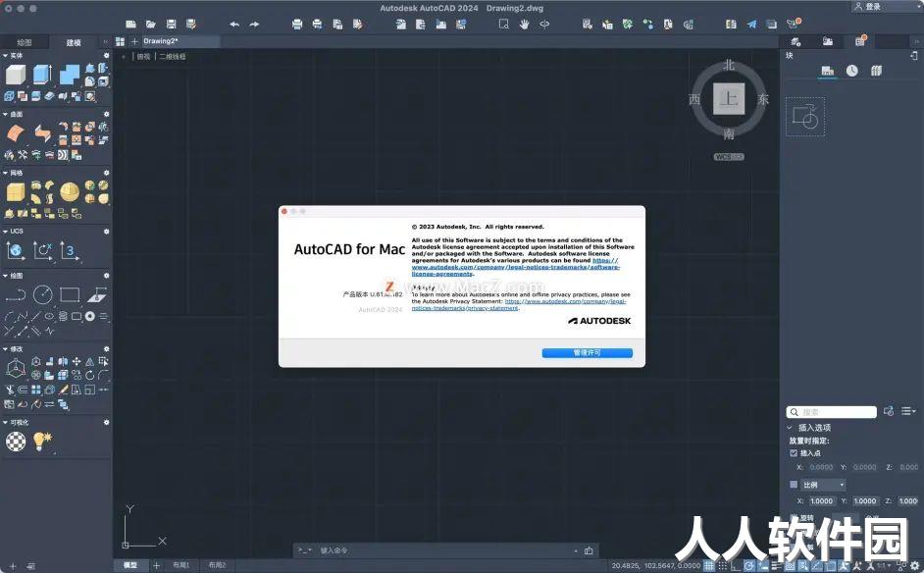Click the UCS 3-Point icon
Screen dimensions: 924x573
(70, 251)
